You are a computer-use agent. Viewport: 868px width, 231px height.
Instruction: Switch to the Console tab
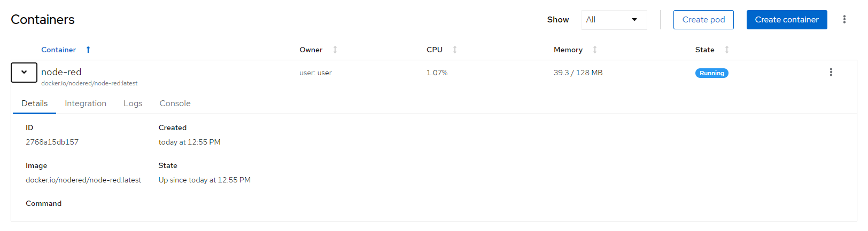(x=175, y=103)
